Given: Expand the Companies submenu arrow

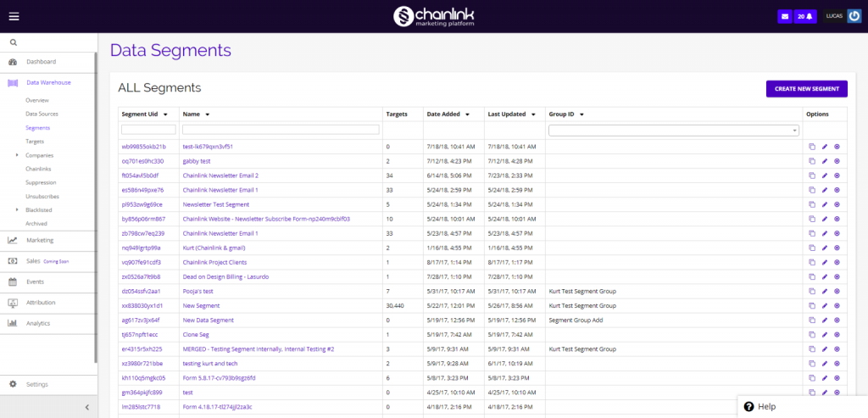Looking at the screenshot, I should coord(17,155).
